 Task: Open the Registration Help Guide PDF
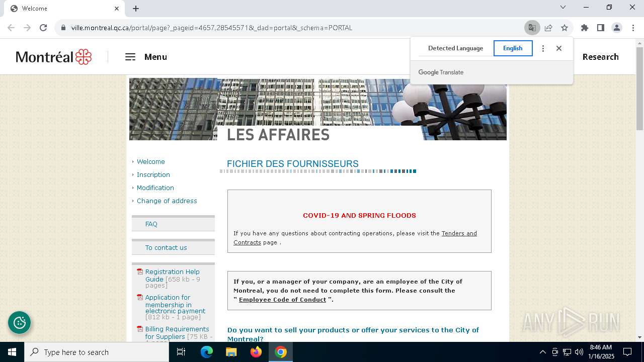(x=173, y=276)
